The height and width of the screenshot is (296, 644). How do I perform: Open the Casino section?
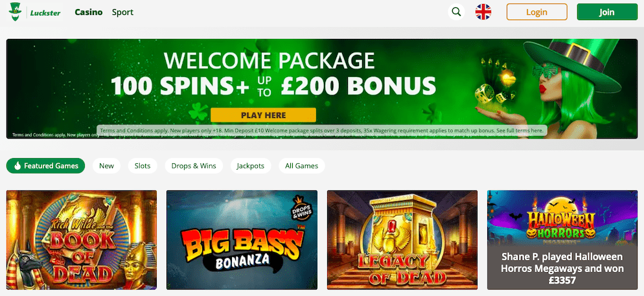click(x=88, y=12)
